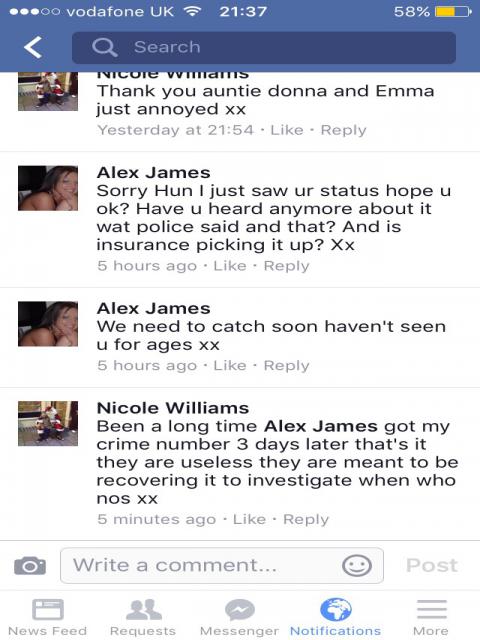Screen dimensions: 480x640
Task: Reply to the 'haven't seen u' comment
Action: tap(287, 366)
